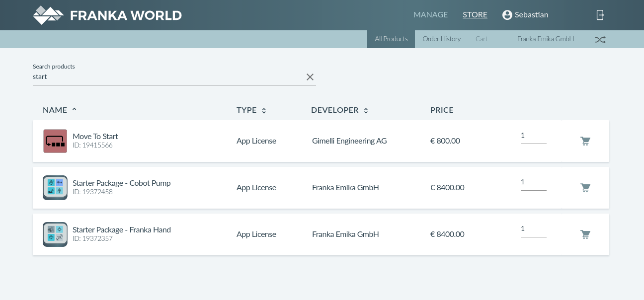Add Starter Package - Franka Hand to cart
Screen dimensions: 644x300
(x=585, y=234)
